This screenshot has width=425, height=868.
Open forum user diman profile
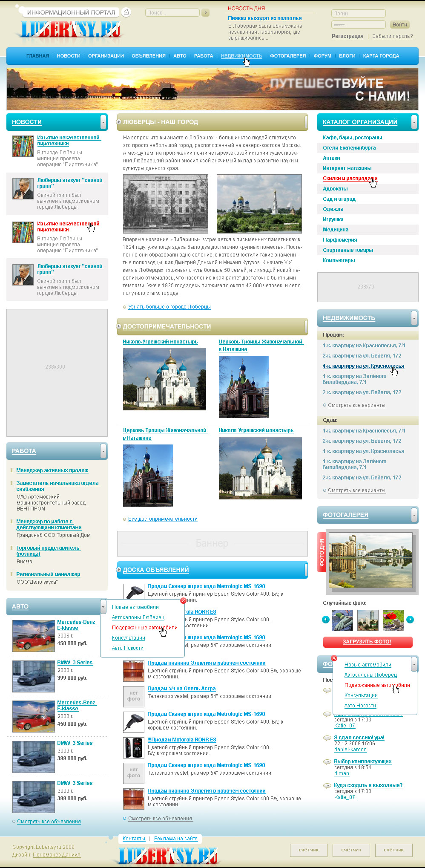(x=342, y=773)
